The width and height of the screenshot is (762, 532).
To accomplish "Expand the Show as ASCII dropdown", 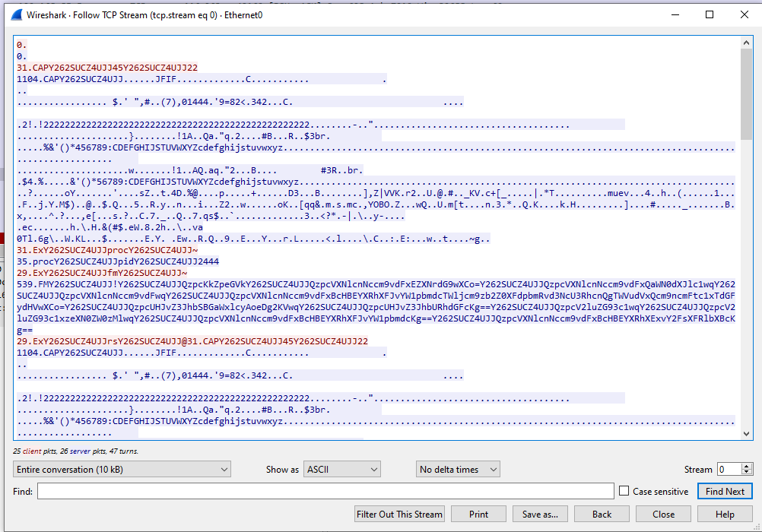I will (x=341, y=470).
